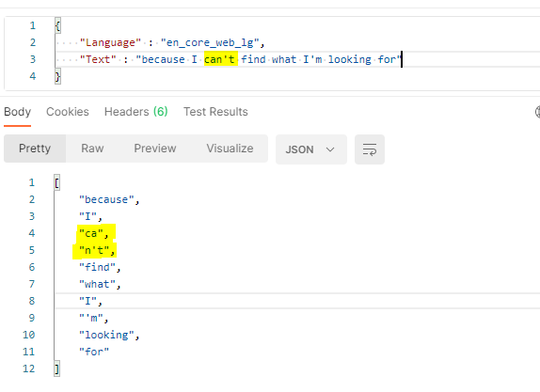Select the Body response tab

click(x=17, y=112)
